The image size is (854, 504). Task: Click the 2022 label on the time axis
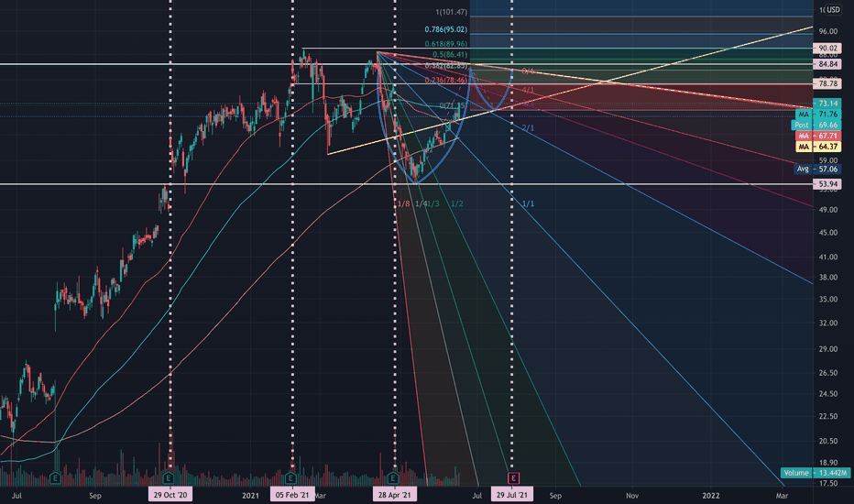pos(711,495)
